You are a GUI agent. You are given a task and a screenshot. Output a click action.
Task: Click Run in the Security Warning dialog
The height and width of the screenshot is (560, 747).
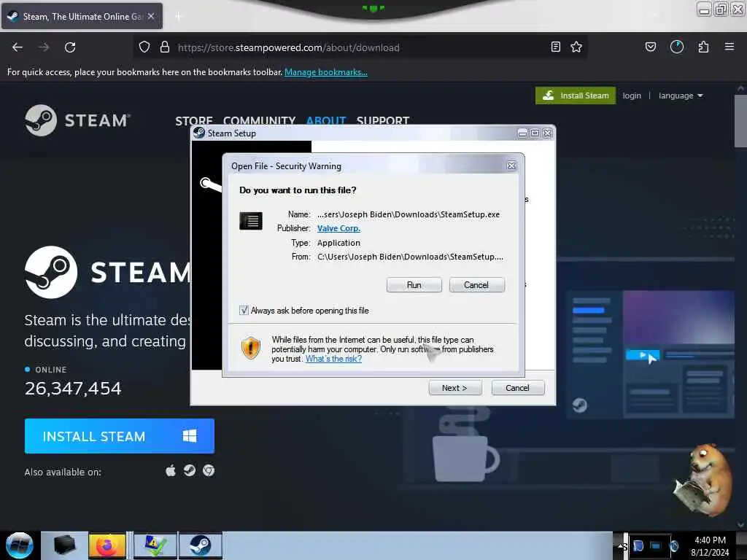414,285
